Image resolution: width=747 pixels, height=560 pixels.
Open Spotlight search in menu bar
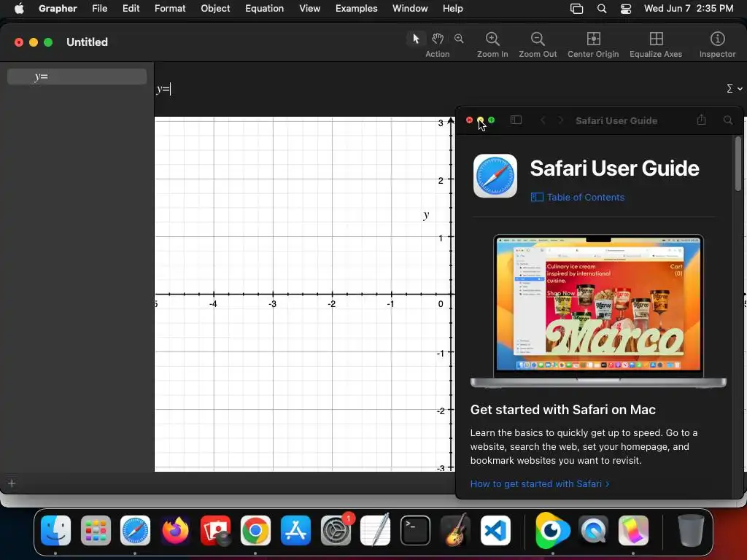pos(602,9)
